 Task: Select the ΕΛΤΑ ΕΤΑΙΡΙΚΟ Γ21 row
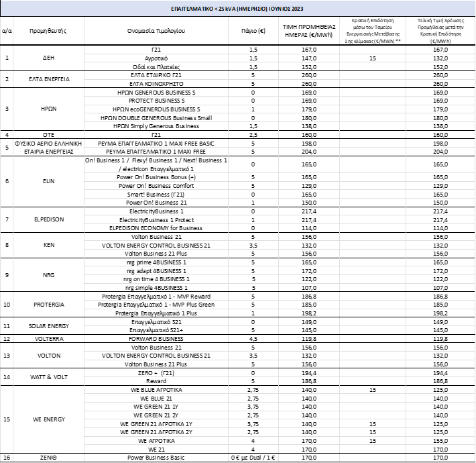156,75
